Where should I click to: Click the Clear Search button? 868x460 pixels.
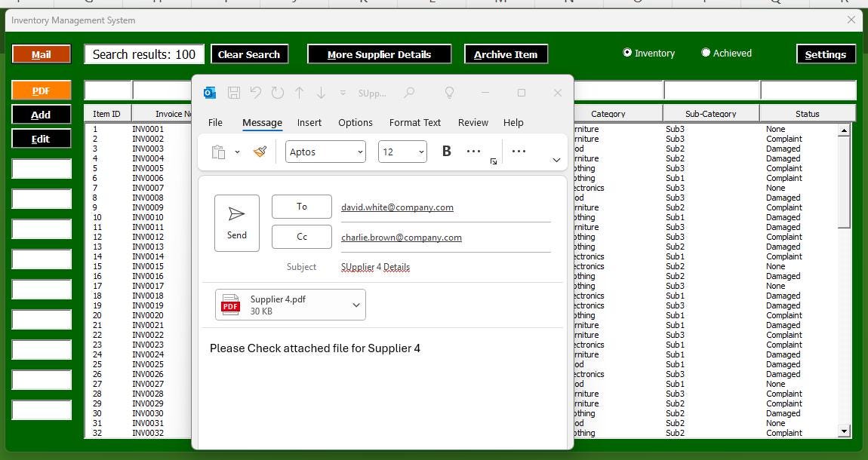249,54
